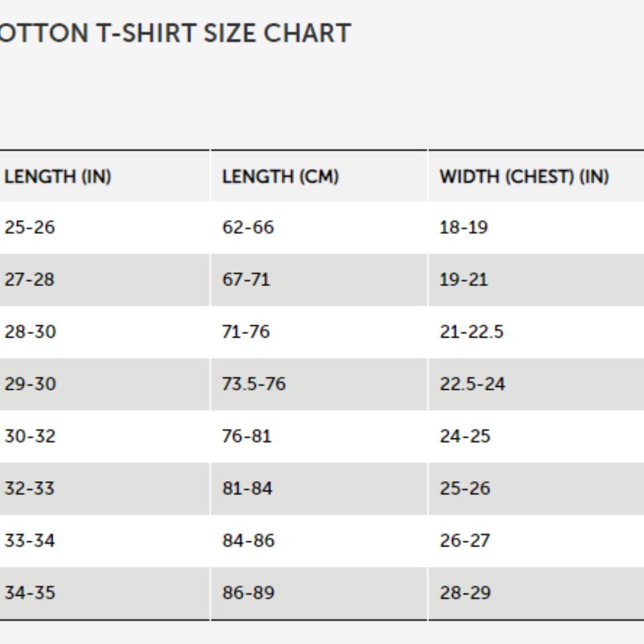The image size is (644, 644).
Task: Select the 25-26 length in inches cell
Action: tap(104, 227)
